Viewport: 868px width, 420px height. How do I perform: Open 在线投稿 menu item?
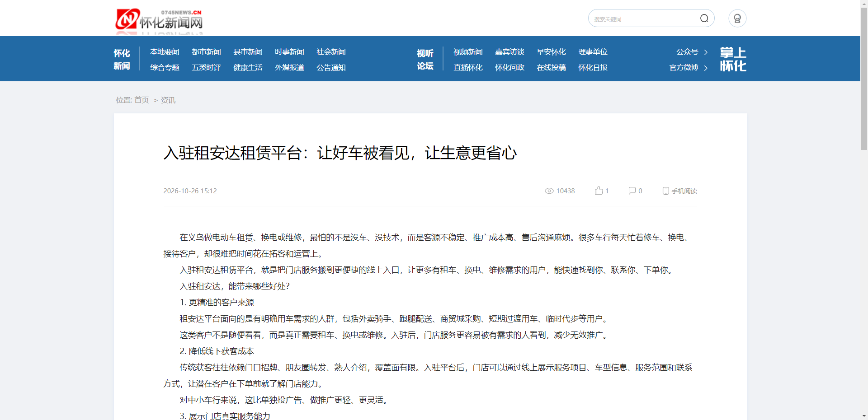pos(551,67)
